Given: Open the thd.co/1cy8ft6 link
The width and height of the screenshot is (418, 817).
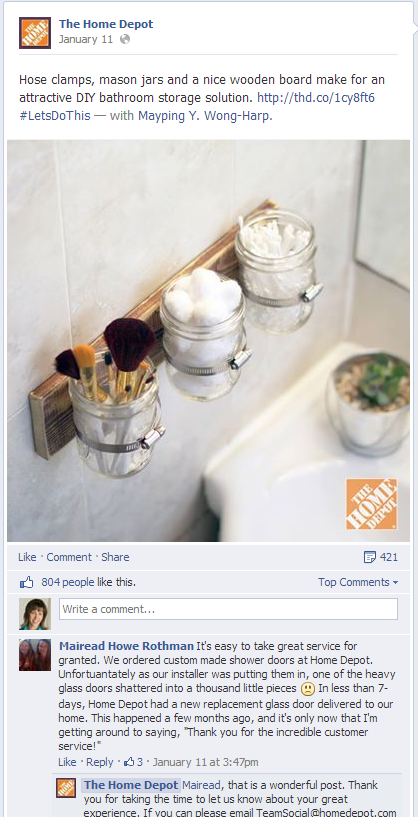Looking at the screenshot, I should click(x=316, y=97).
